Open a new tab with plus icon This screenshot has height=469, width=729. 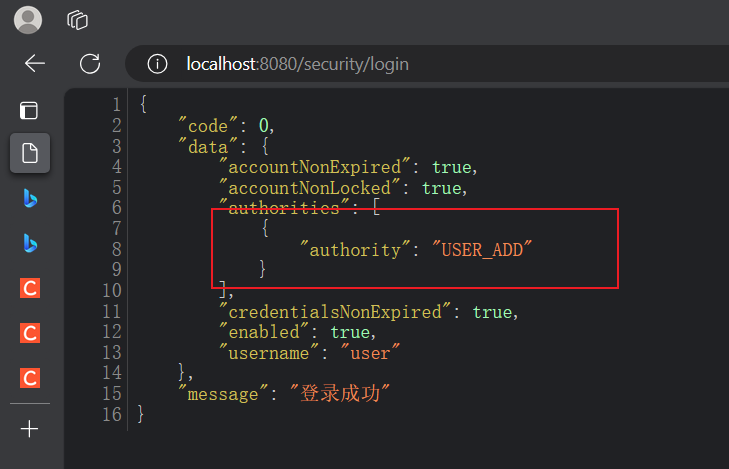click(x=30, y=429)
